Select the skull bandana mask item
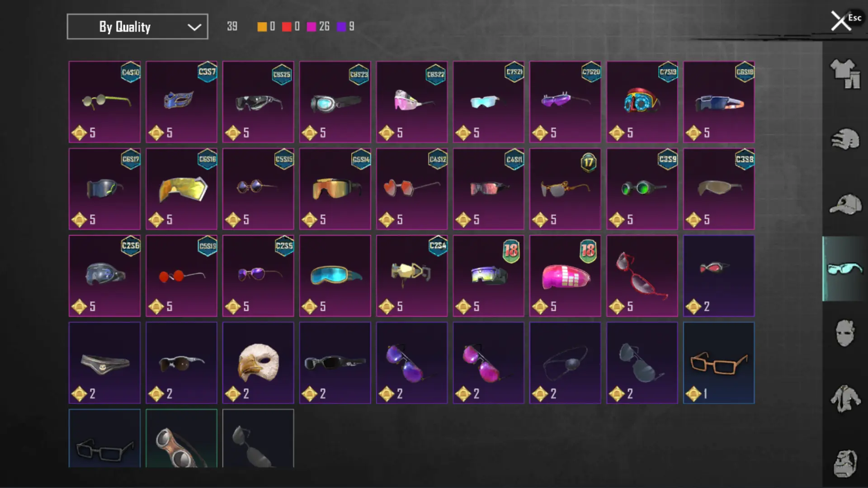The image size is (868, 488). pos(104,363)
